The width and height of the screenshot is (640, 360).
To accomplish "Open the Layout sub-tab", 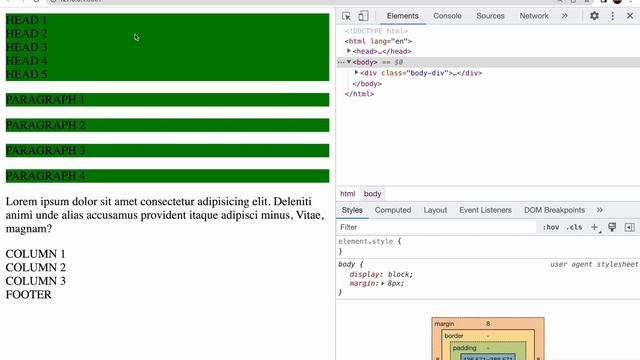I will point(435,210).
